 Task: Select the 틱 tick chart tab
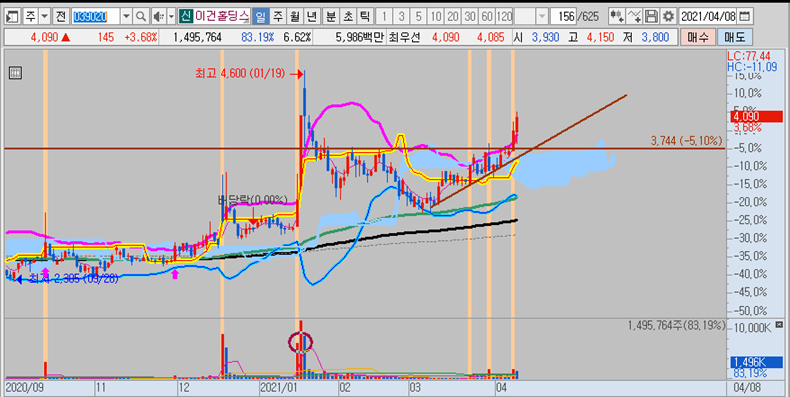pos(364,17)
